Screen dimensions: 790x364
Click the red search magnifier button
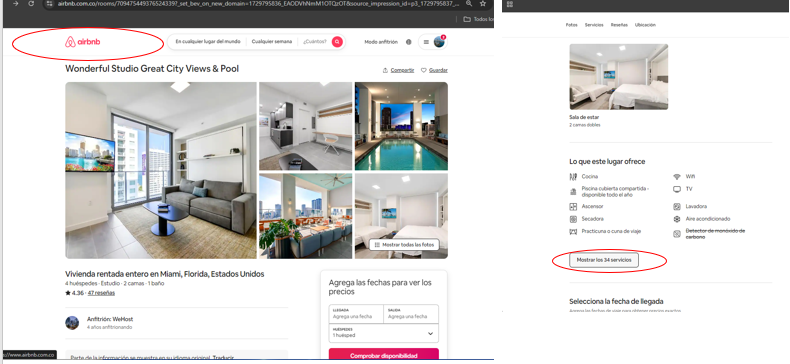pyautogui.click(x=337, y=42)
